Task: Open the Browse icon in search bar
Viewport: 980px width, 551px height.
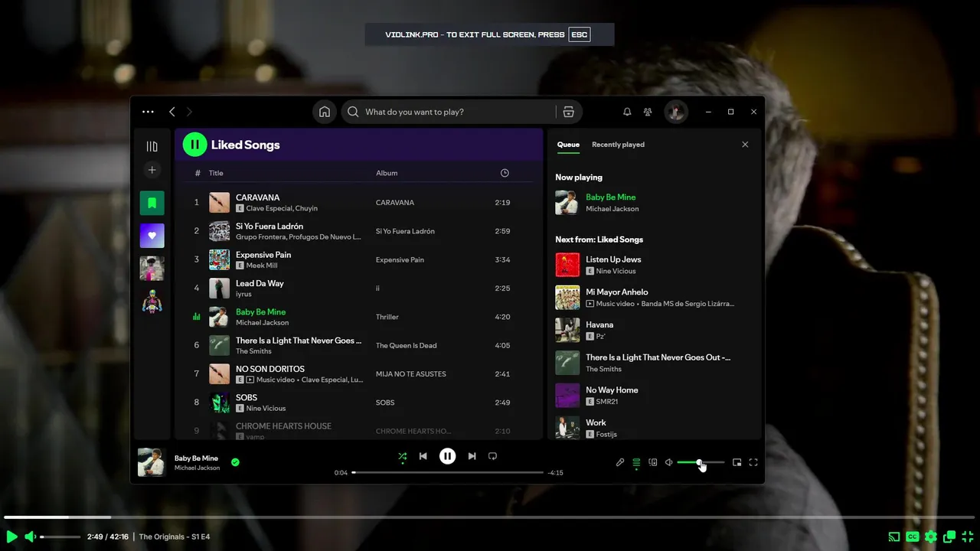Action: tap(568, 112)
